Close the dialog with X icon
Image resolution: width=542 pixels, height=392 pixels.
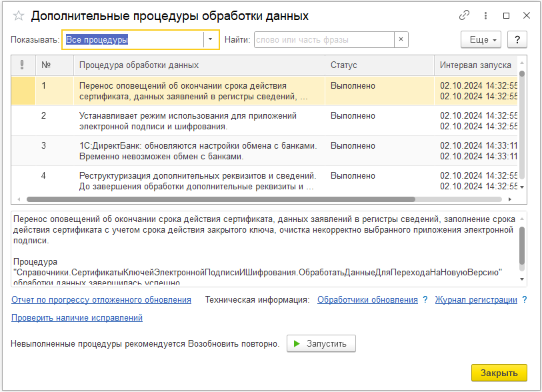527,15
